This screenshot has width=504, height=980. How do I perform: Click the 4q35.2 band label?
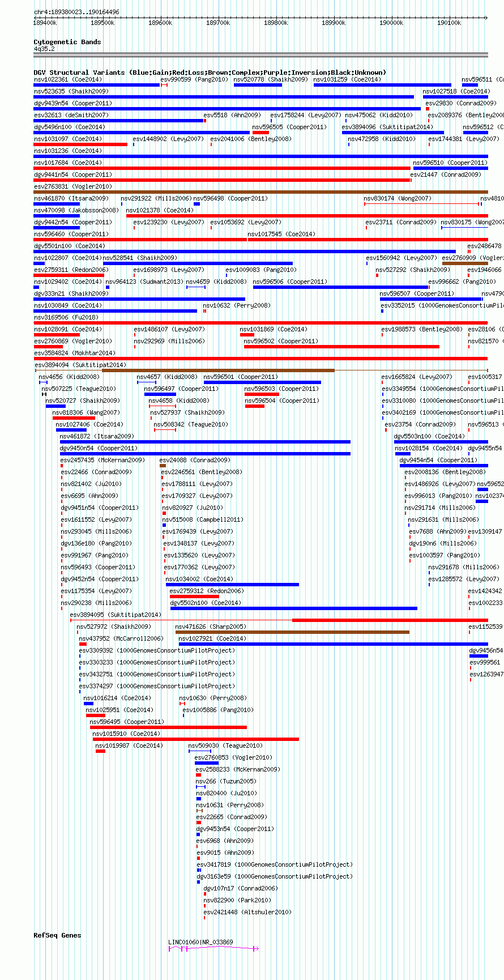44,49
